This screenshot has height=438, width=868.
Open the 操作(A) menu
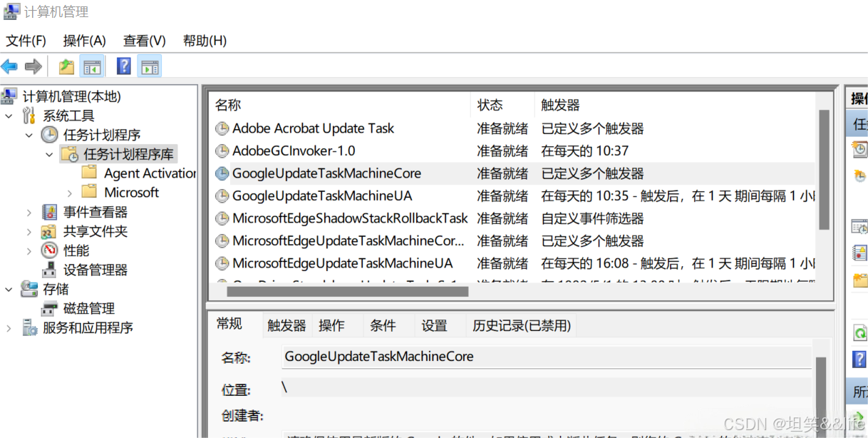point(84,41)
